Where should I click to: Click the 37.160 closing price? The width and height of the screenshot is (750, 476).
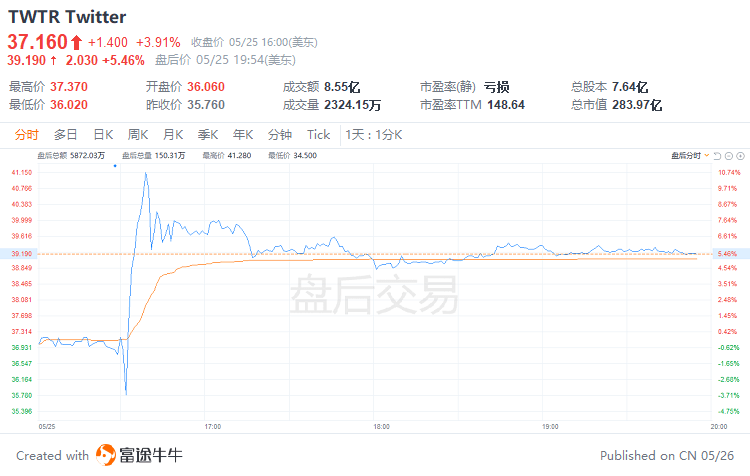[37, 42]
